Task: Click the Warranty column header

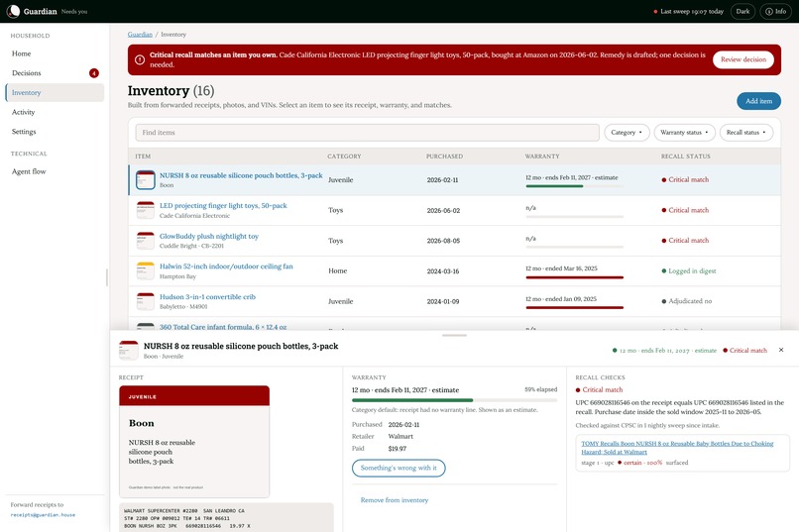Action: click(x=542, y=157)
